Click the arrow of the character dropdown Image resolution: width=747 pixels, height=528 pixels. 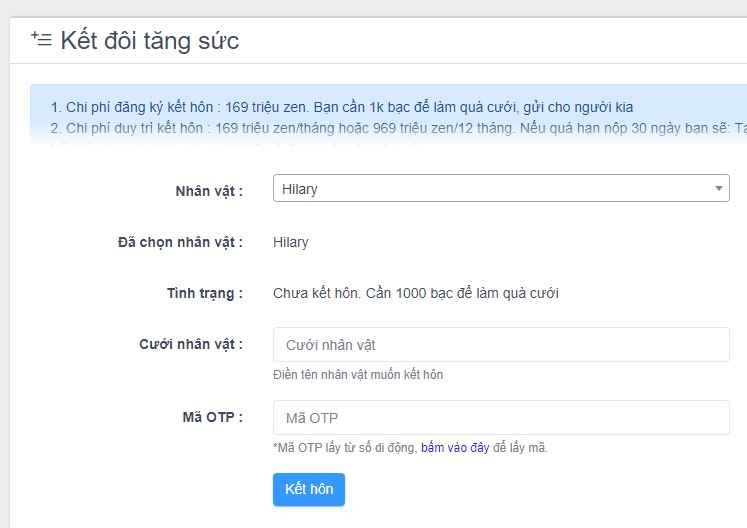click(x=718, y=188)
